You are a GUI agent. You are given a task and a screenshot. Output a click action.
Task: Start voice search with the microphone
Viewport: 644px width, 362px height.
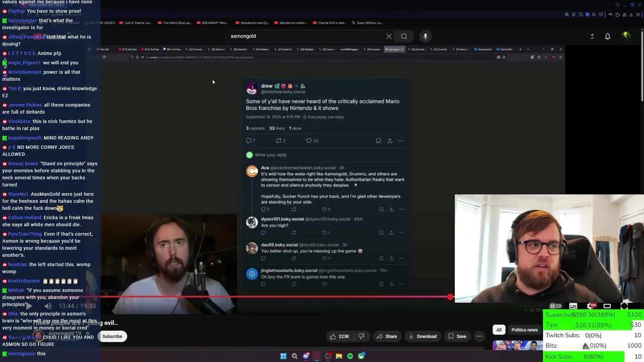(425, 36)
